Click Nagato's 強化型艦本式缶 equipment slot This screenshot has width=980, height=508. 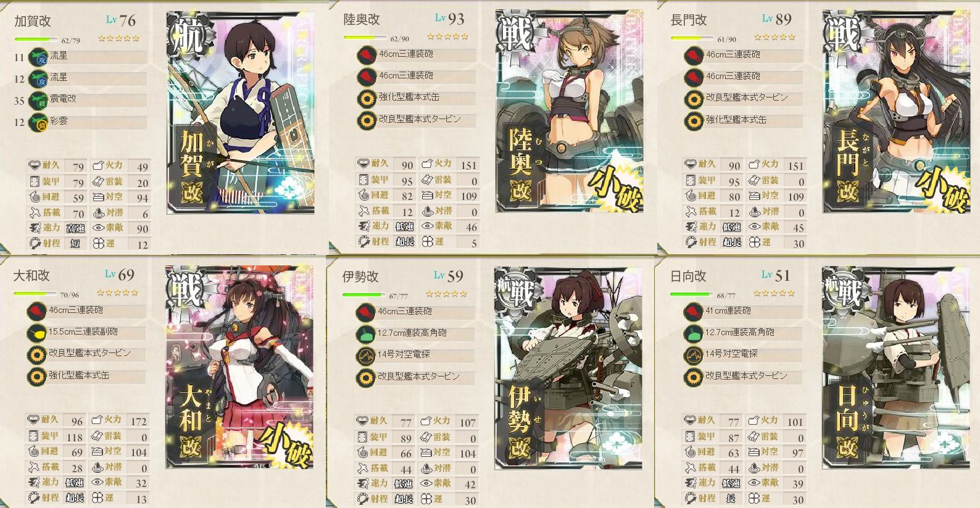point(744,120)
